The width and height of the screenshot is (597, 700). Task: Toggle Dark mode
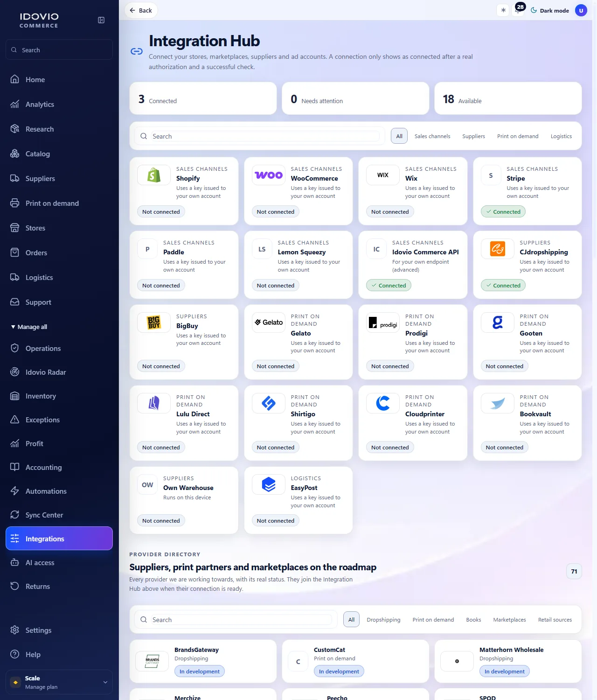coord(550,10)
